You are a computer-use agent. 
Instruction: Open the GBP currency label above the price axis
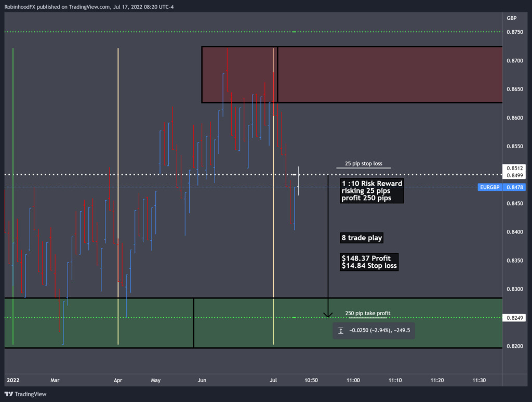(511, 18)
